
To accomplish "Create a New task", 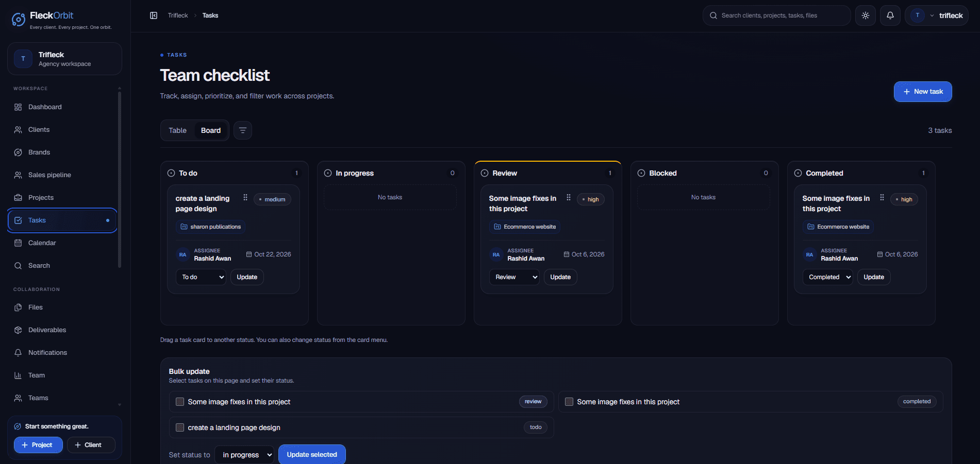I will (923, 92).
